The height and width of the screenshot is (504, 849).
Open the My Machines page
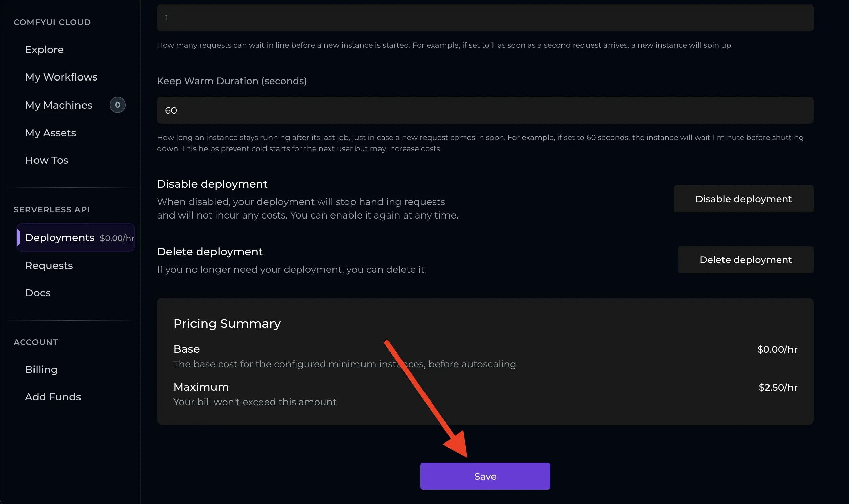59,105
